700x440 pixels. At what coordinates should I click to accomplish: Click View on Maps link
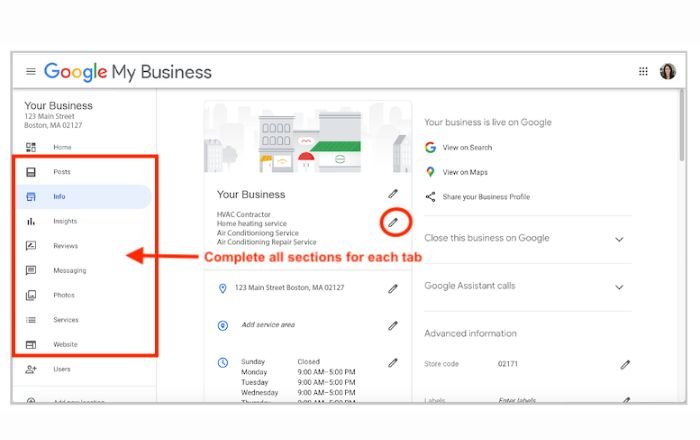tap(465, 172)
